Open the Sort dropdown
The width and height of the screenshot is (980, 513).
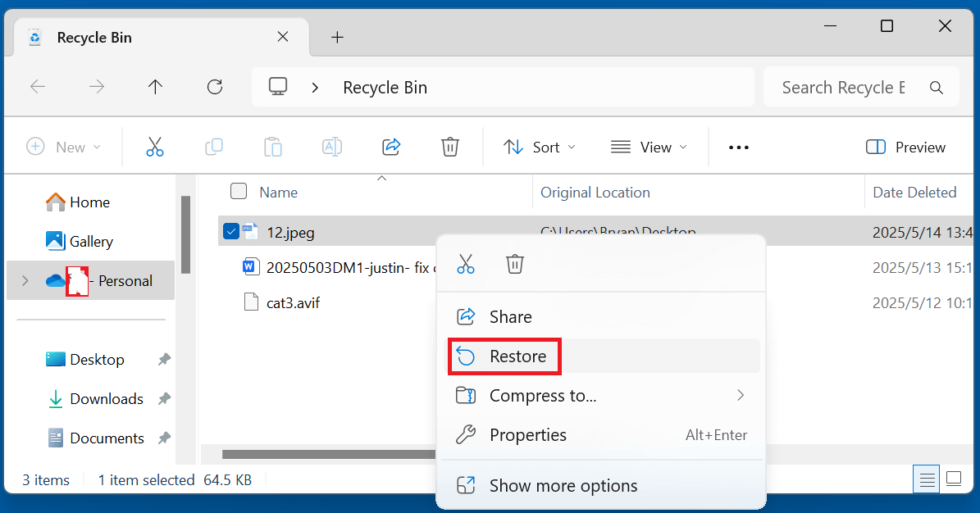tap(539, 147)
